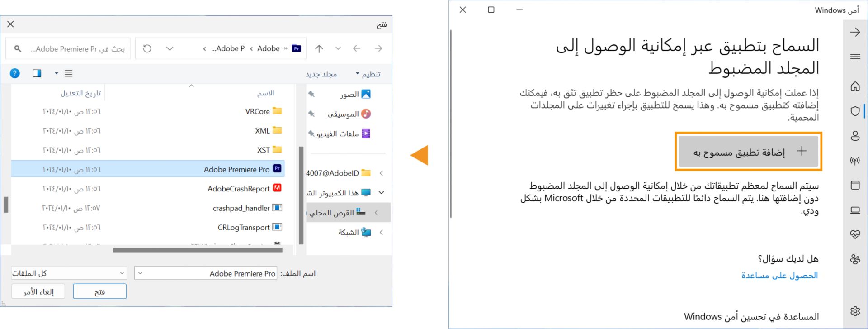Image resolution: width=868 pixels, height=329 pixels.
Task: Click the Adobe breadcrumb segment
Action: (269, 48)
